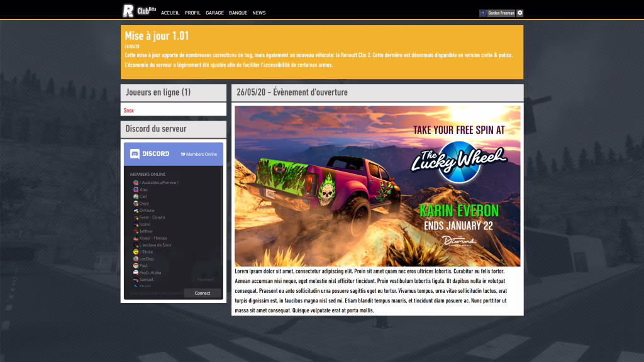Click the Lorem ipsum article paragraph
Screen dimensions: 644x362
tap(371, 290)
